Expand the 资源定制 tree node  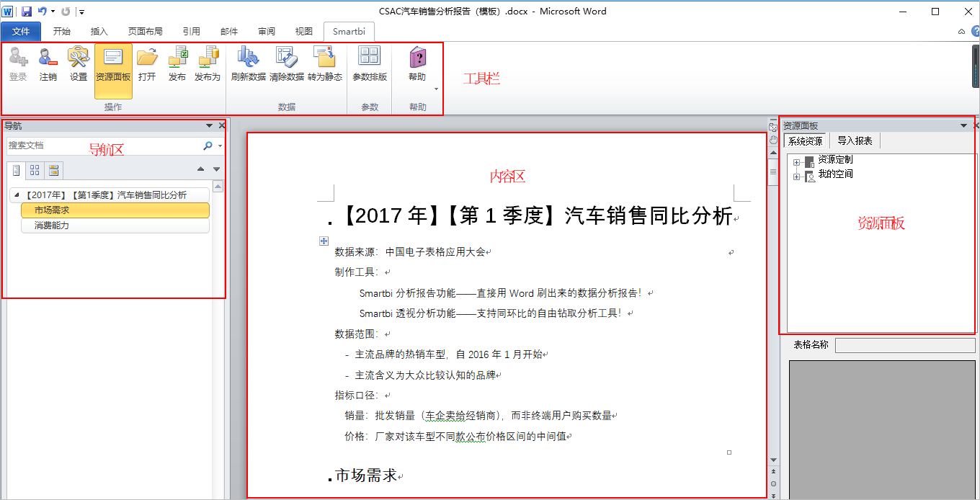(x=796, y=163)
